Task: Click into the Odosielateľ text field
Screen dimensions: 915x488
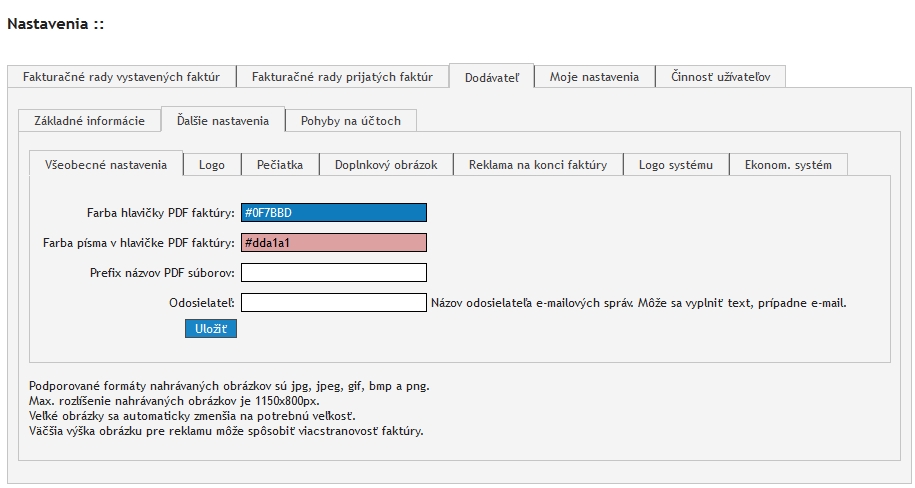Action: pyautogui.click(x=333, y=303)
